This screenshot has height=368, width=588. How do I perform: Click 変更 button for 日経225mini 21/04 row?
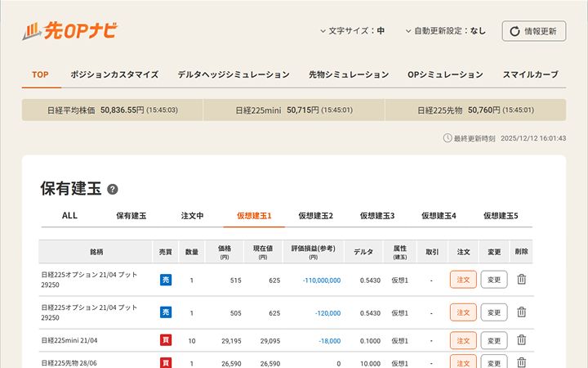(x=493, y=340)
